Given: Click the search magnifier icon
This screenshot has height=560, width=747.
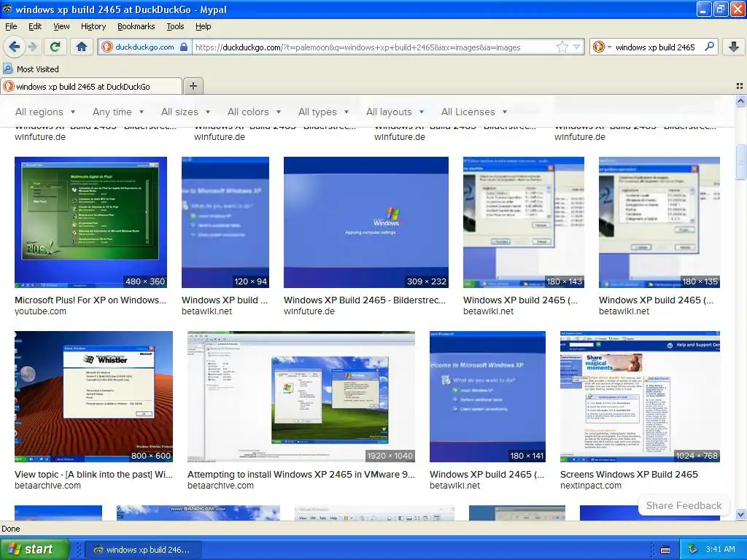Looking at the screenshot, I should pyautogui.click(x=709, y=47).
